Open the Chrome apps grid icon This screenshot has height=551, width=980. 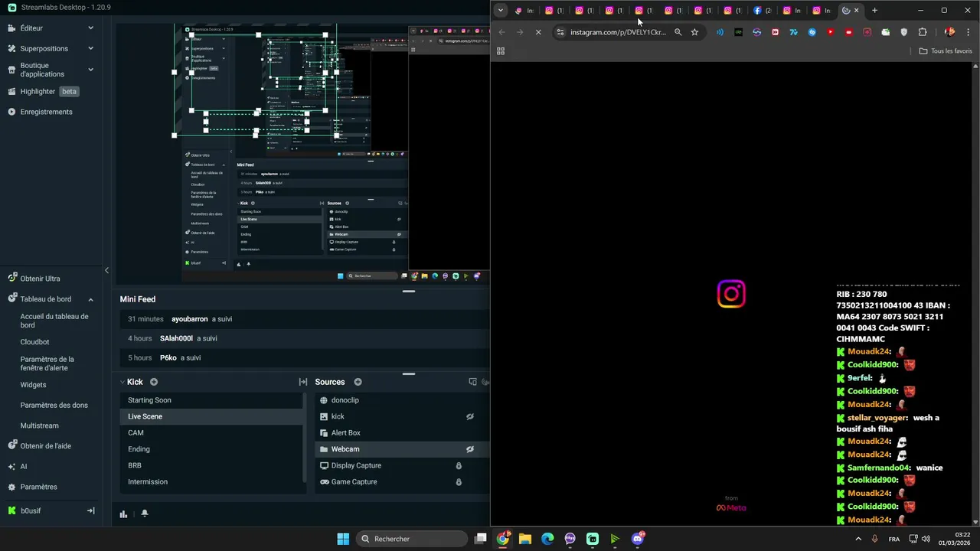[501, 51]
